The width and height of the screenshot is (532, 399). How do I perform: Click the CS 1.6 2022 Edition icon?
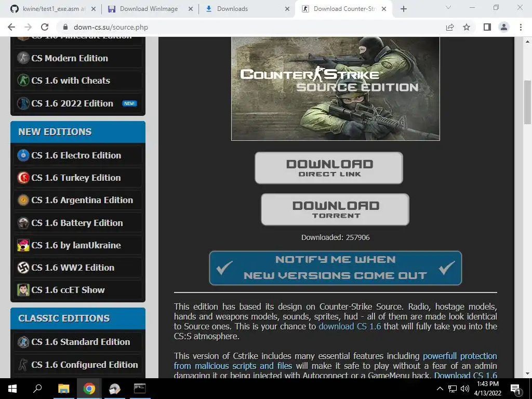[x=23, y=103]
